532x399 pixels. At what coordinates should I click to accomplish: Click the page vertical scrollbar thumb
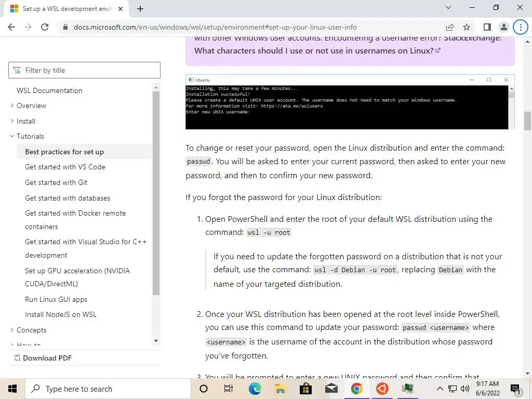click(527, 121)
